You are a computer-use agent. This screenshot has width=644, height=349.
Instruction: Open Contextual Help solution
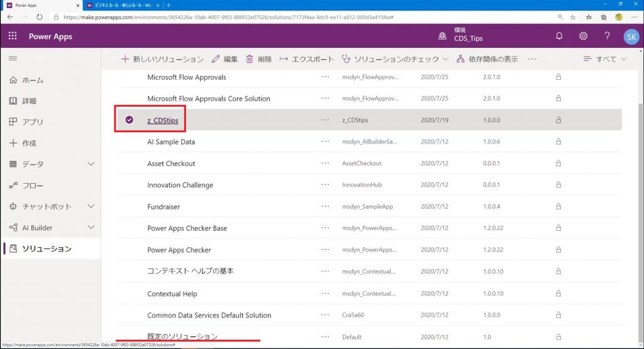pyautogui.click(x=172, y=294)
